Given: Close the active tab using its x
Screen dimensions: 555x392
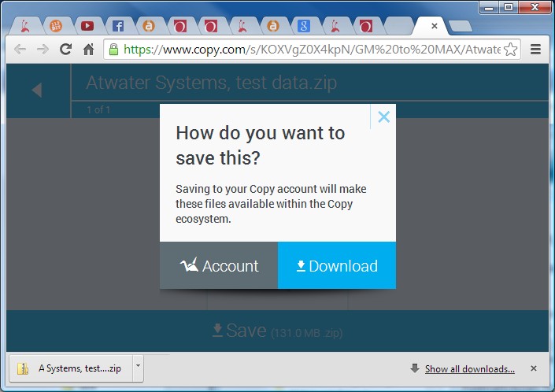Looking at the screenshot, I should pos(435,26).
